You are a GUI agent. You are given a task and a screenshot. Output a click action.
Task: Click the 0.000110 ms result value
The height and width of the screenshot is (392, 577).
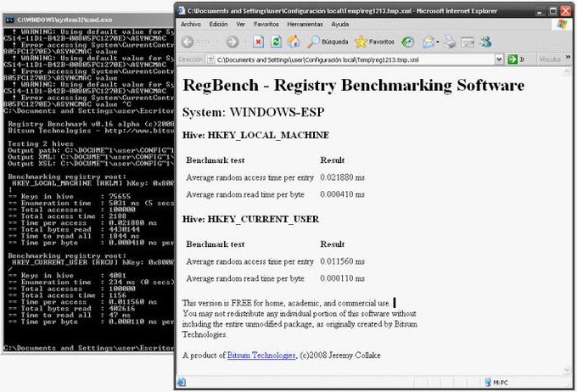pos(342,278)
